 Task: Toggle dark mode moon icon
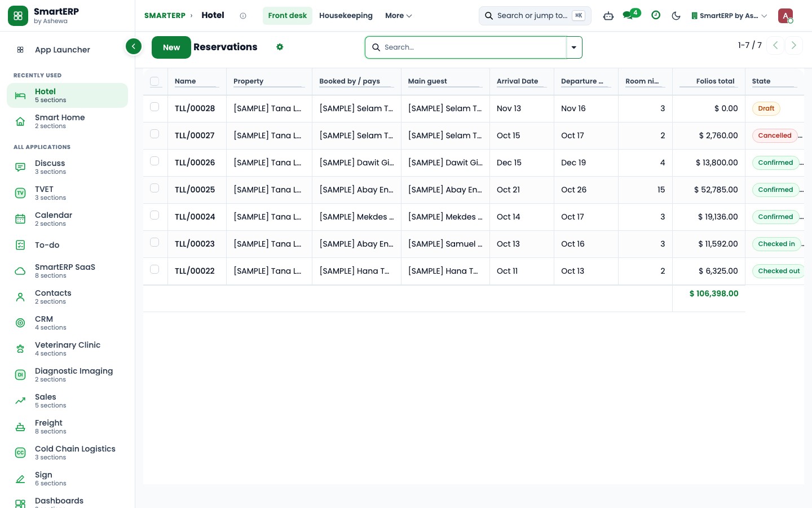point(676,16)
